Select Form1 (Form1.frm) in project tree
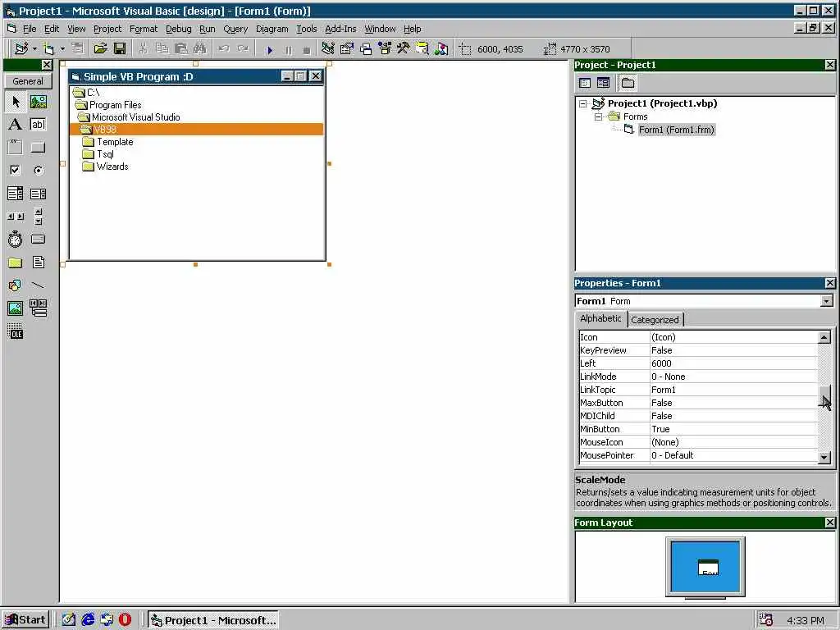Image resolution: width=840 pixels, height=630 pixels. coord(676,130)
